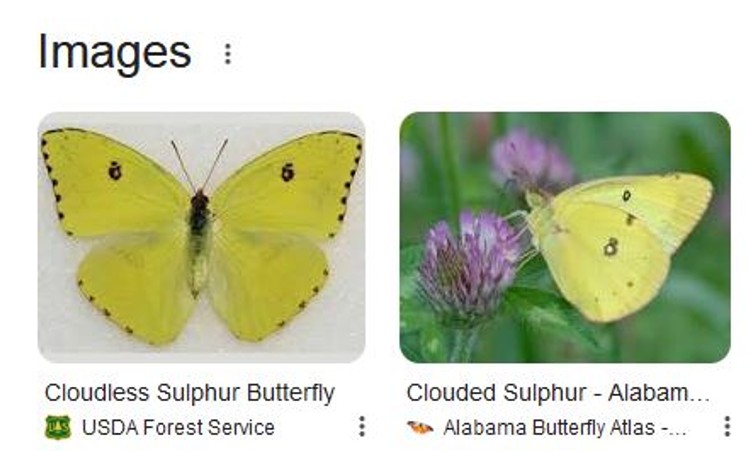Click the blurred clover flower atop the right photo

click(x=528, y=160)
